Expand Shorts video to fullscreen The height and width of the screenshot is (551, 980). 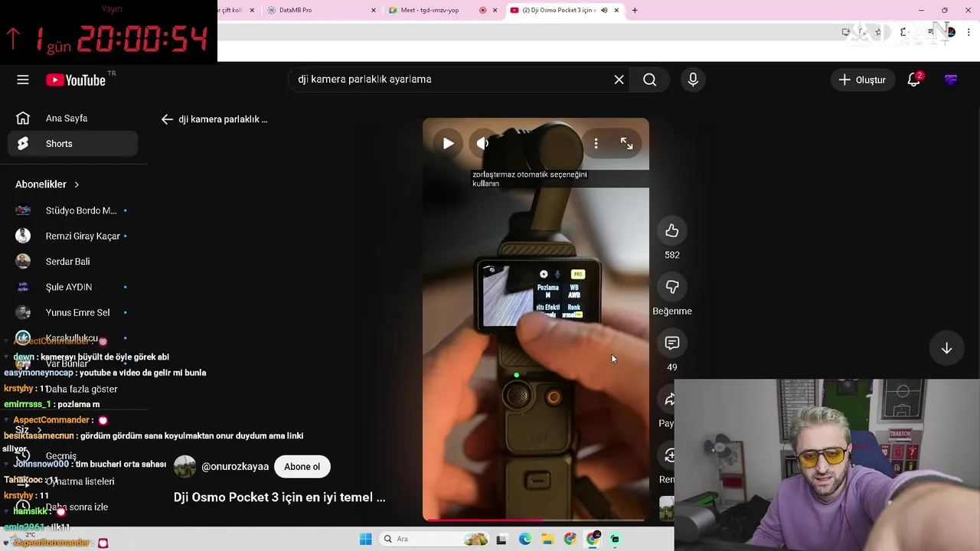(626, 143)
